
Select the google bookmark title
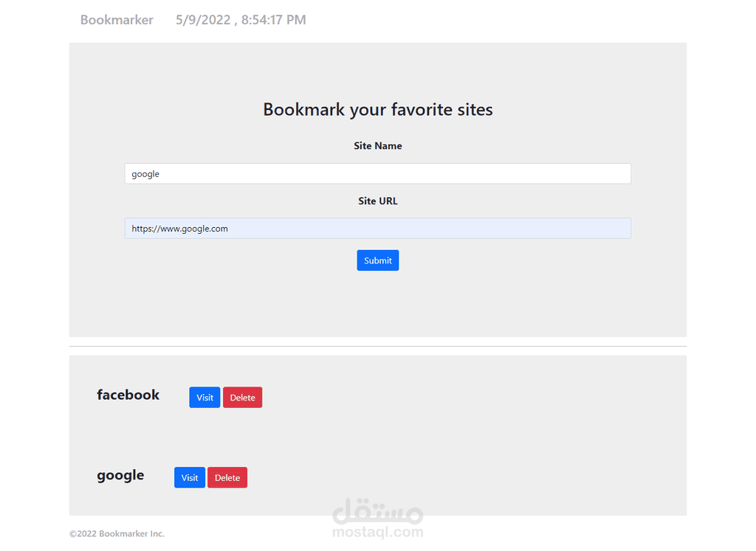pyautogui.click(x=120, y=475)
